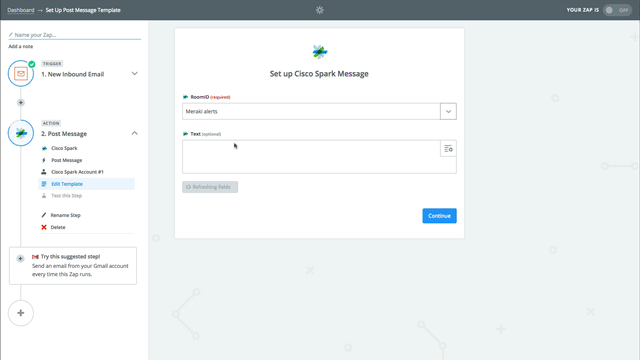
Task: Click the large plus to add step
Action: click(x=21, y=313)
